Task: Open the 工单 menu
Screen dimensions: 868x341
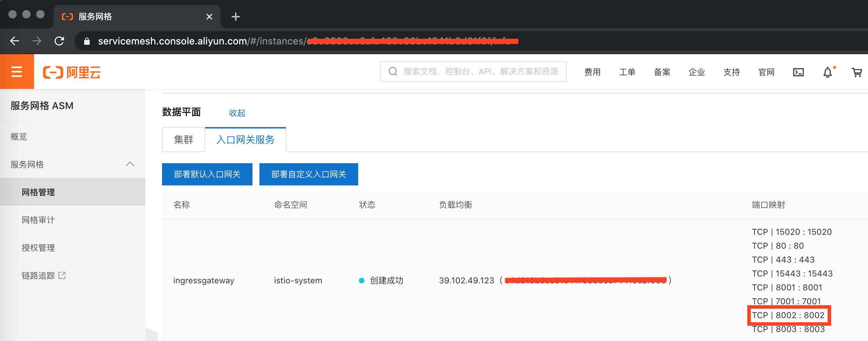Action: click(628, 72)
